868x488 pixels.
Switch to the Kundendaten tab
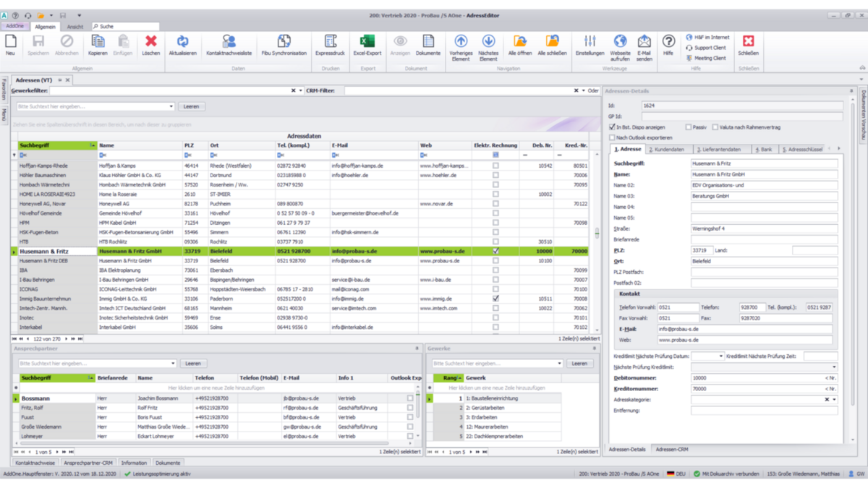(668, 150)
